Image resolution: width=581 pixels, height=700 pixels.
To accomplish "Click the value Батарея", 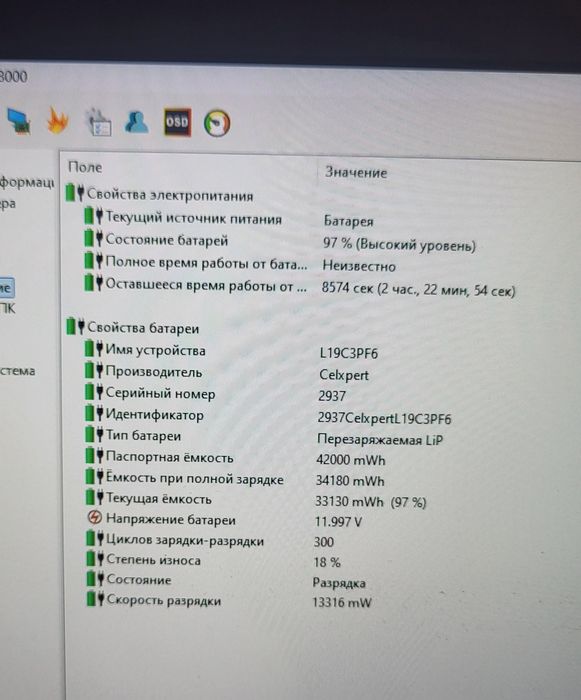I will click(x=348, y=221).
